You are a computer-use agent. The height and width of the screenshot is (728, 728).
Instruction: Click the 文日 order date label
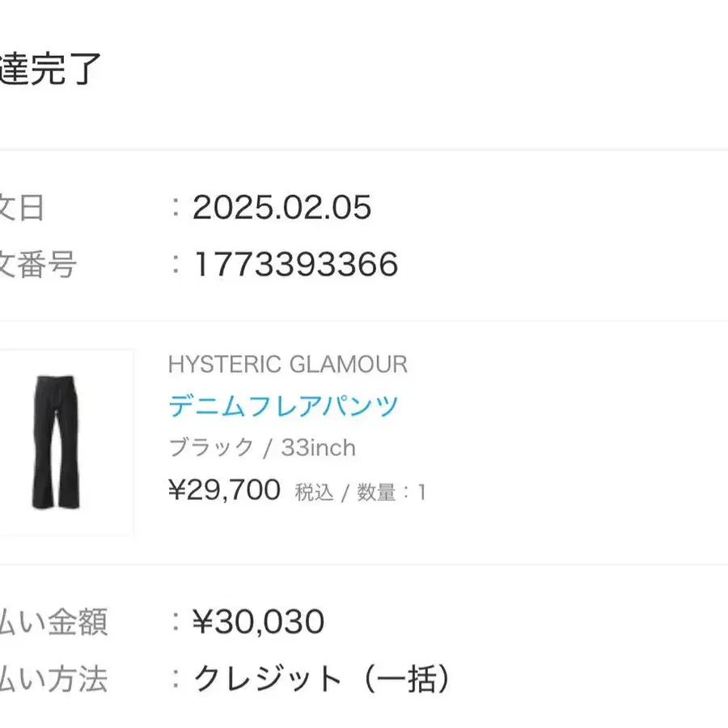(23, 208)
